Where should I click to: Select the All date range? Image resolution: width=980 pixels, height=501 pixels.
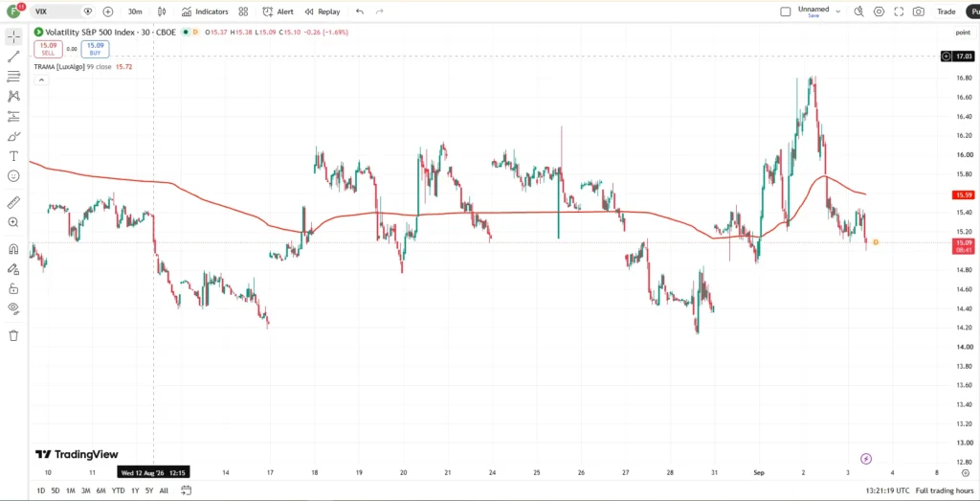[164, 490]
